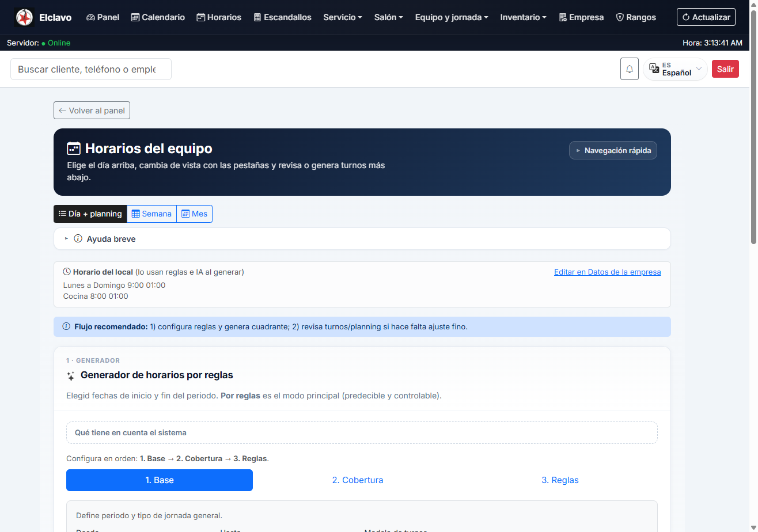Go to Horarios in navbar
Screen dimensions: 758x532
coord(219,17)
